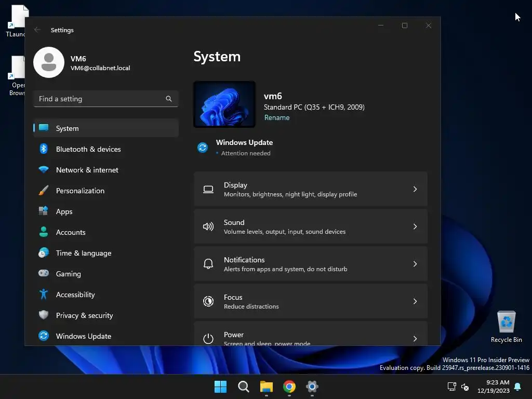Click the vm6 desktop wallpaper thumbnail
Screen dimensions: 532x399
tap(224, 104)
